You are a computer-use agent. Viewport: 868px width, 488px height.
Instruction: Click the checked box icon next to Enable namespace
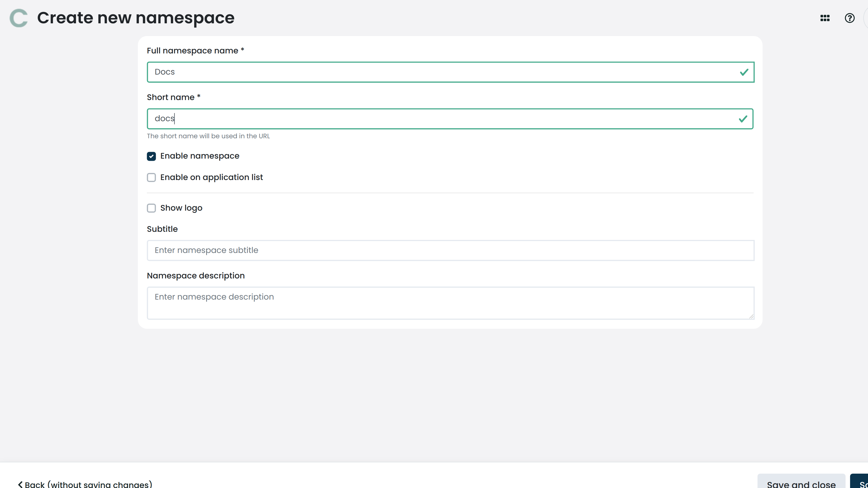(x=151, y=156)
